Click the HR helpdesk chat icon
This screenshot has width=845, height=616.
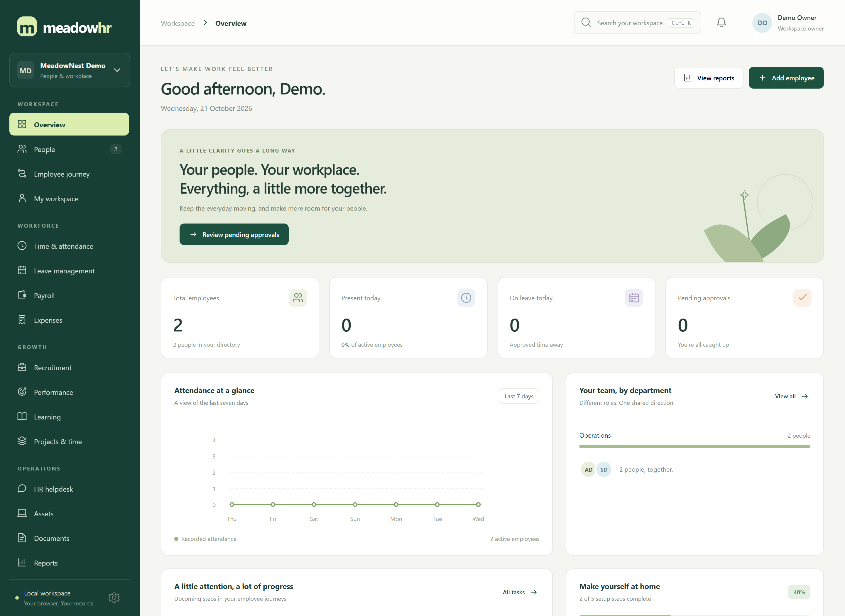click(22, 488)
